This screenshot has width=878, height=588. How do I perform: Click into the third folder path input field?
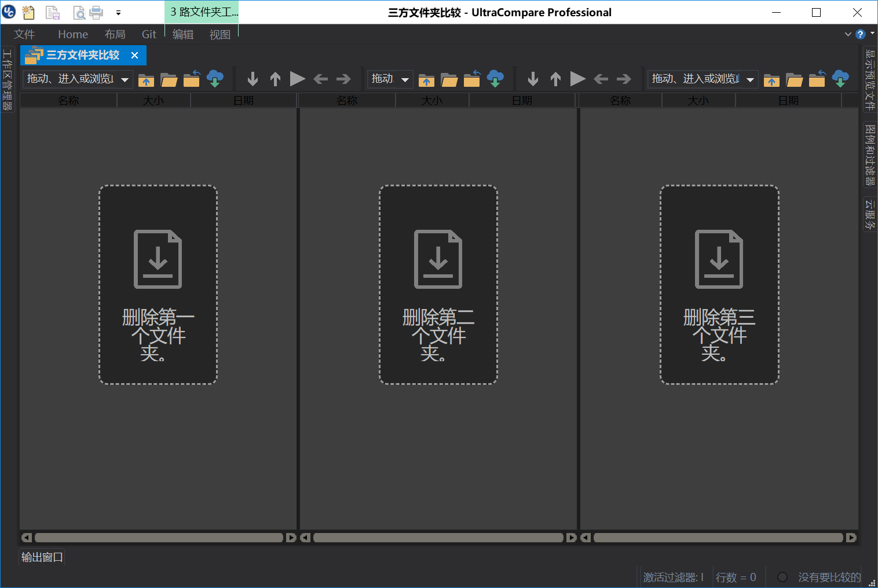coord(696,79)
